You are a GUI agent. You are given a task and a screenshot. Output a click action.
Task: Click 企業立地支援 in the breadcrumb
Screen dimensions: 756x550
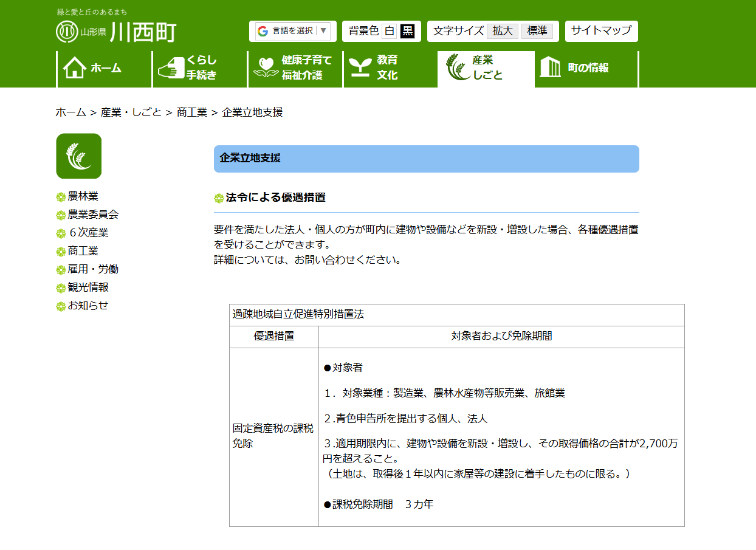[x=252, y=112]
